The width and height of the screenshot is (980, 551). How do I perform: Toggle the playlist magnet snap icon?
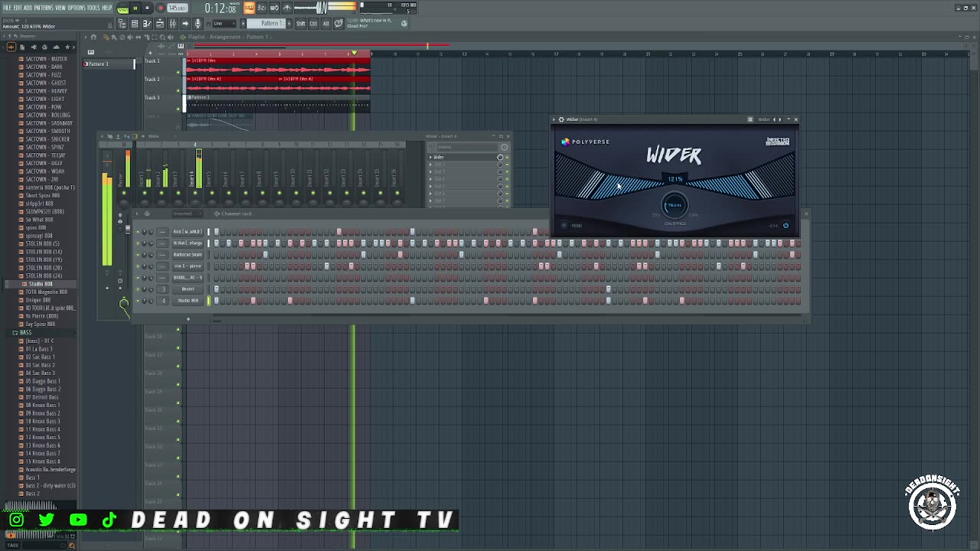93,37
